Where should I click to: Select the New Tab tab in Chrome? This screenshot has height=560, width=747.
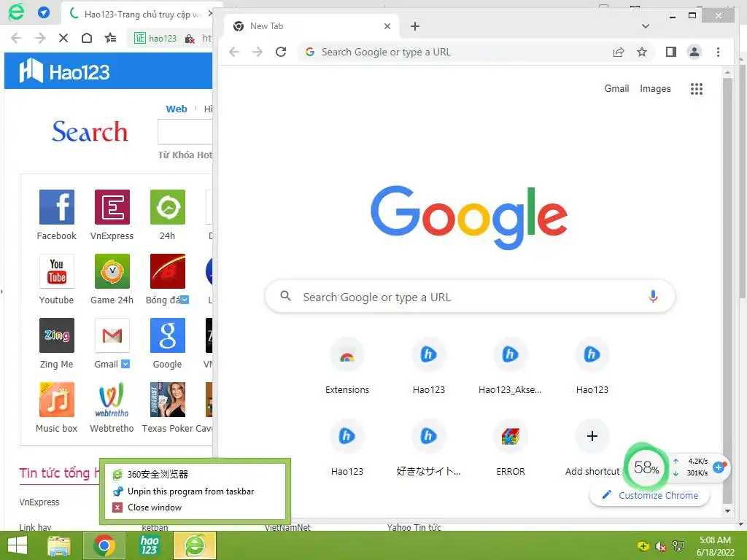(312, 26)
